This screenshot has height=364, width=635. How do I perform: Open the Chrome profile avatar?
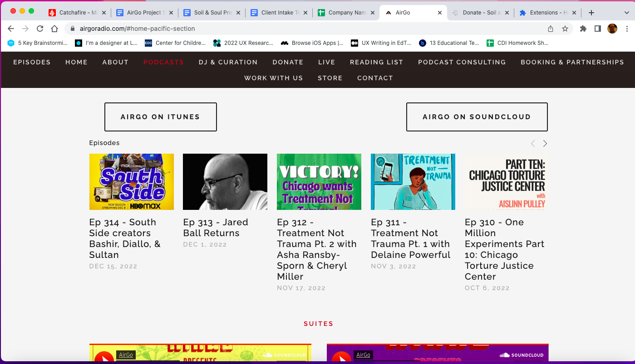612,29
